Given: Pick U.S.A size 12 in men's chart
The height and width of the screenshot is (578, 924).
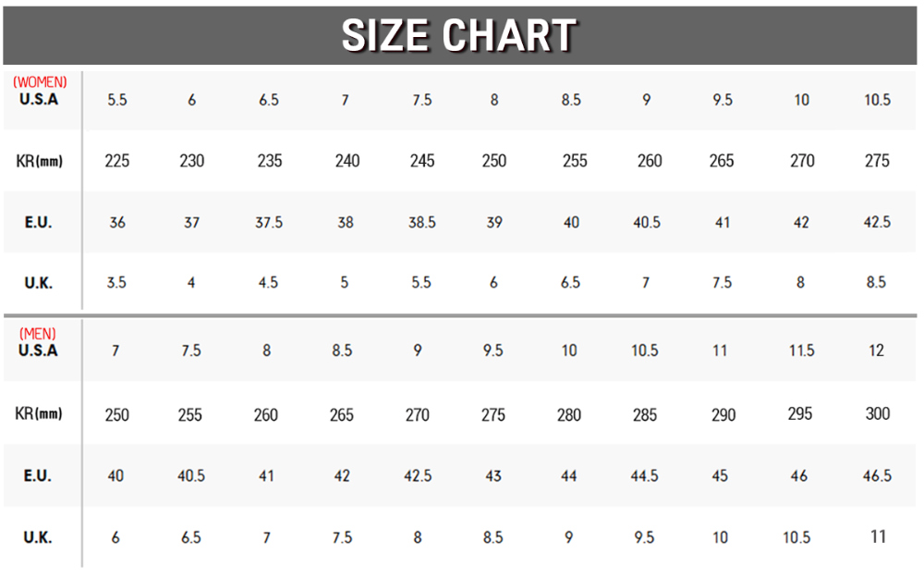Looking at the screenshot, I should tap(876, 350).
